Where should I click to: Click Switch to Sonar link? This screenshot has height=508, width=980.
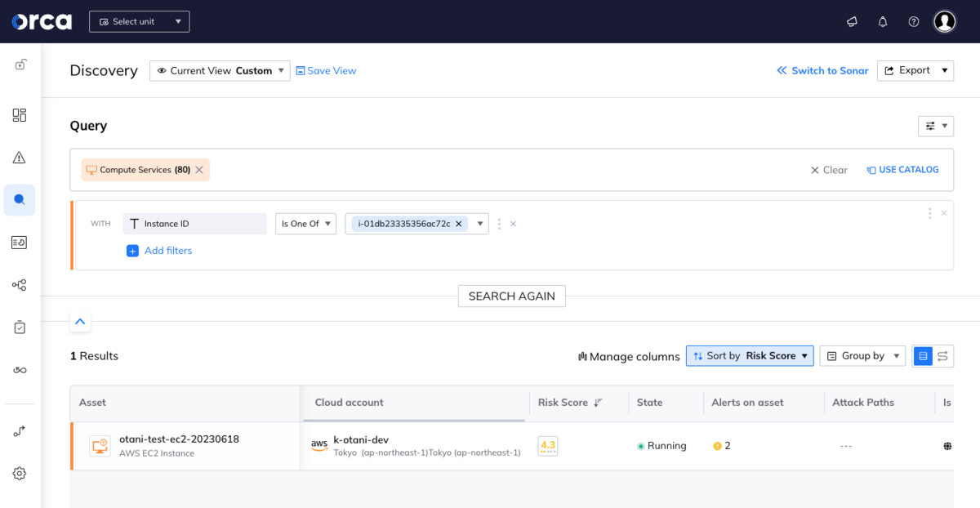[x=822, y=71]
